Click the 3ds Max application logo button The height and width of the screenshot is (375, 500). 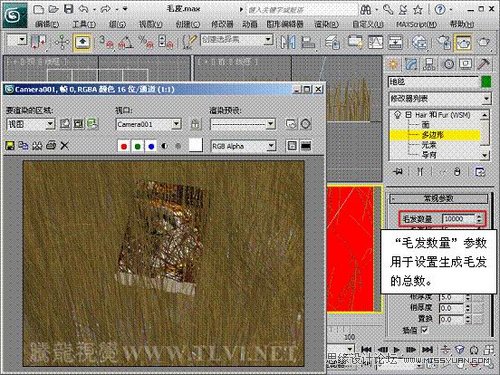coord(14,15)
